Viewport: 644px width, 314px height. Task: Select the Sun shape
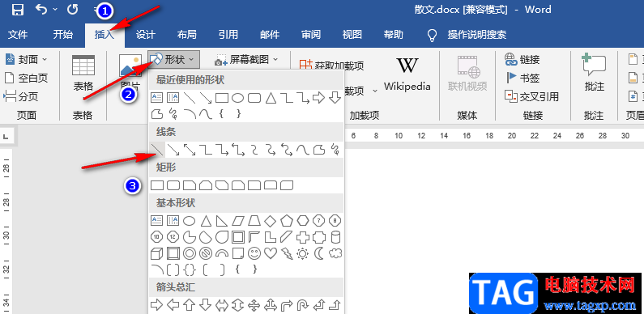[x=303, y=253]
